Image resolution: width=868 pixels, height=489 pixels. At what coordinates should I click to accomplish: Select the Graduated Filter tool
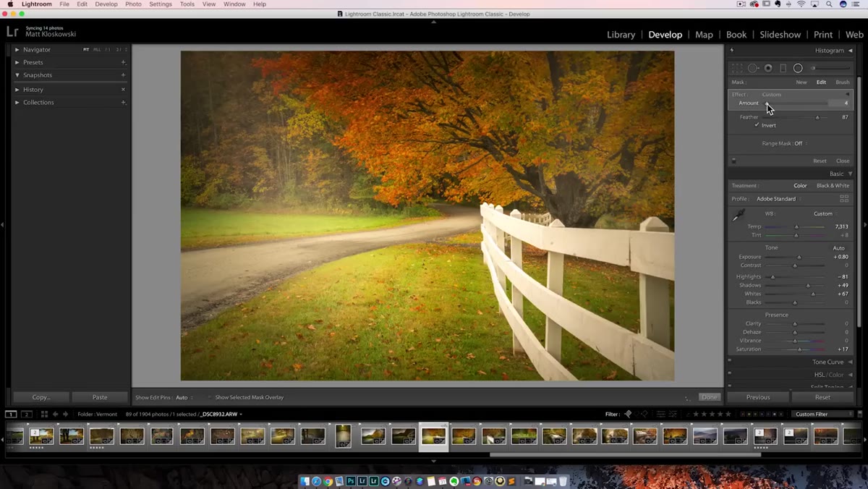[783, 68]
